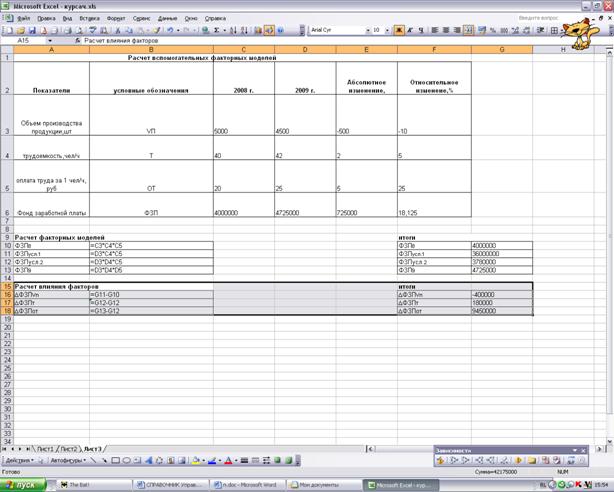Click the AutoSum sigma icon

(x=218, y=30)
